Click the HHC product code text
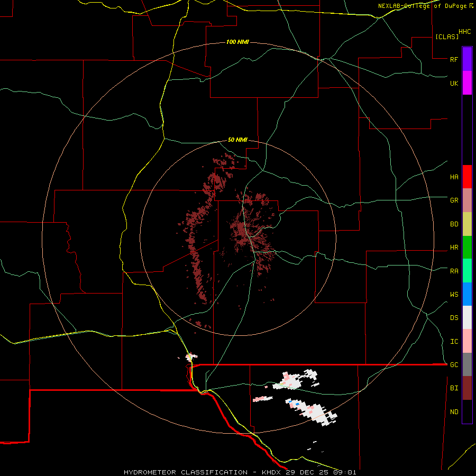The image size is (476, 476). (465, 32)
